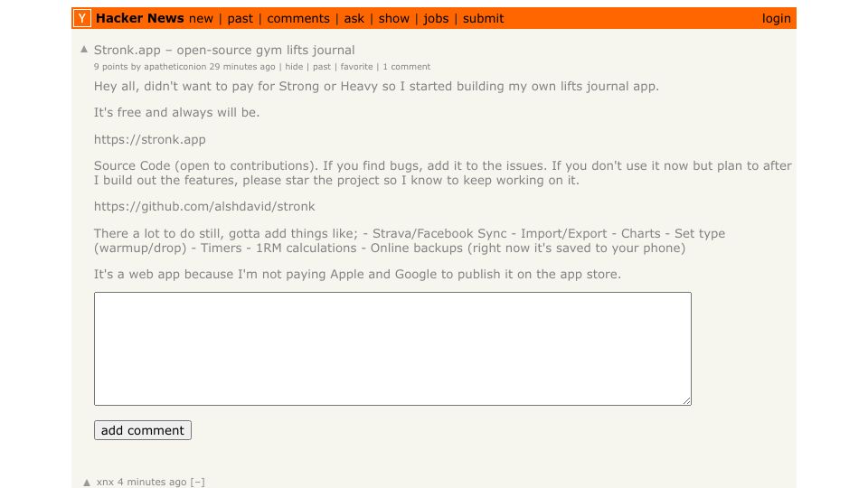Click the text about Apple and Google app store

coord(357,274)
